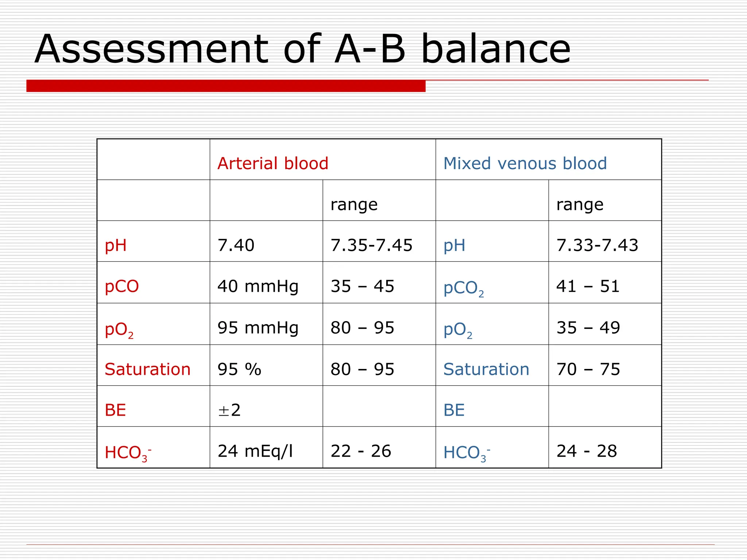Viewport: 747px width, 560px height.
Task: Click the blue 'BE' label
Action: pyautogui.click(x=454, y=411)
